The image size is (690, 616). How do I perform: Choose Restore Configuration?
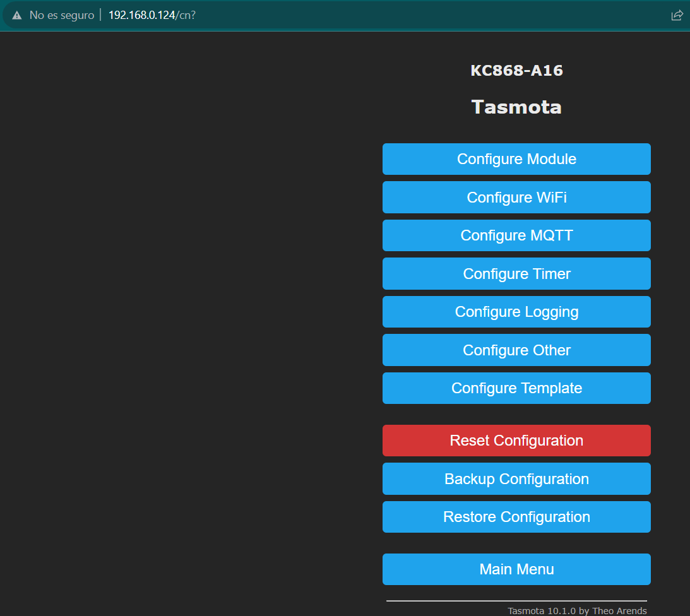[516, 517]
